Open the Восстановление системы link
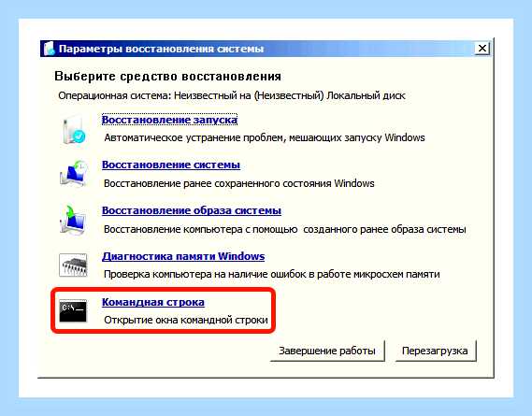 171,165
